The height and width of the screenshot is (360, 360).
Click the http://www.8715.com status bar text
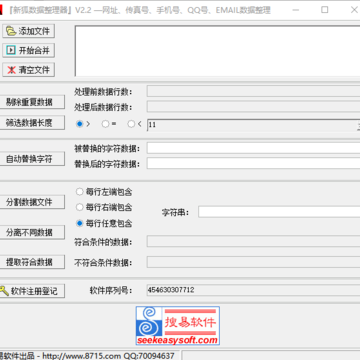tap(81, 356)
